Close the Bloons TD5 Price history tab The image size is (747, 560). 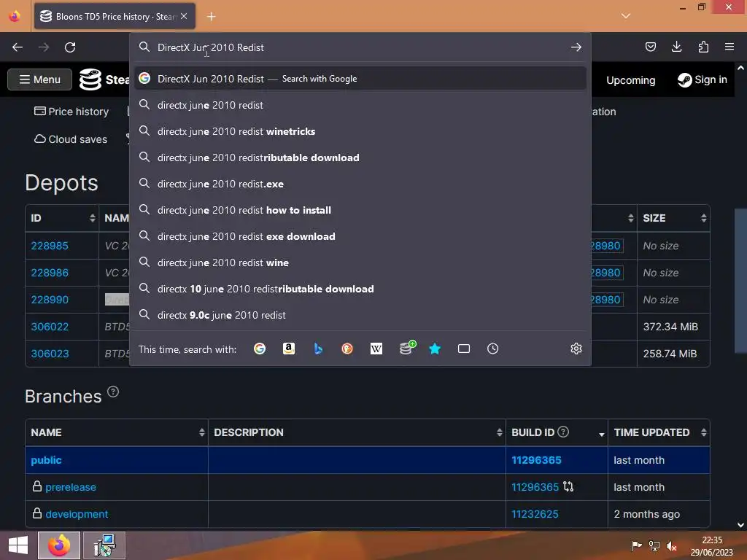[184, 16]
